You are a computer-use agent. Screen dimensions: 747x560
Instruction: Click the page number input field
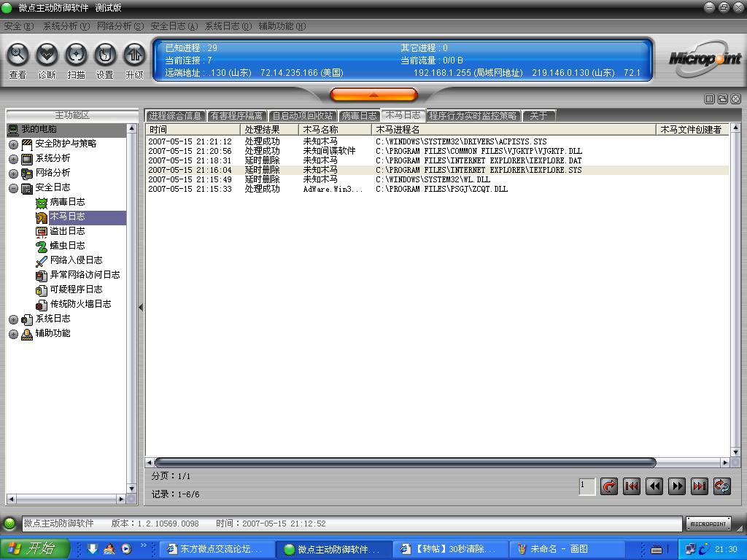coord(587,486)
